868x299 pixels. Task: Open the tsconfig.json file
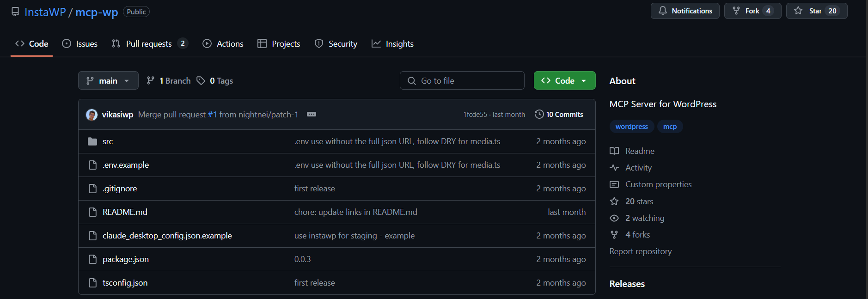[125, 283]
